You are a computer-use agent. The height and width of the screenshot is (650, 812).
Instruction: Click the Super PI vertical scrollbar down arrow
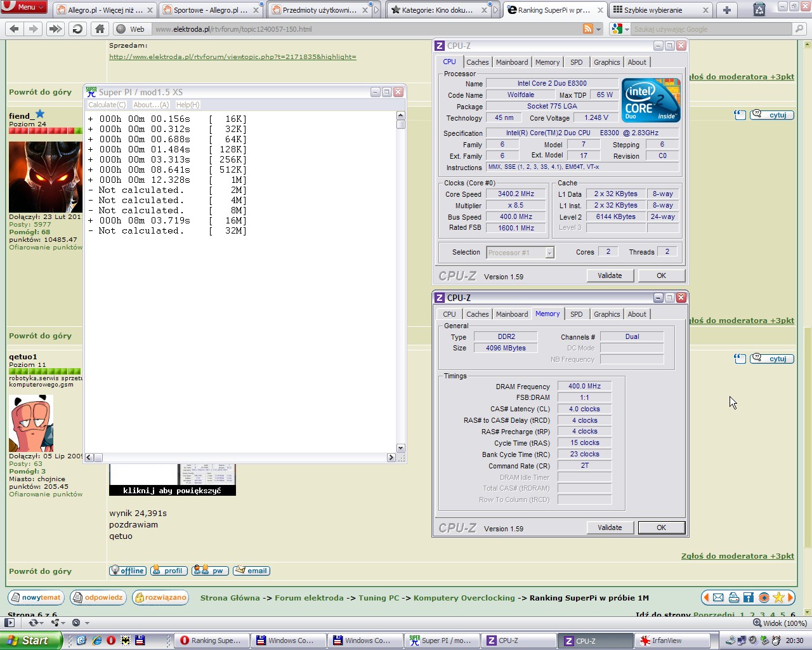pos(400,448)
